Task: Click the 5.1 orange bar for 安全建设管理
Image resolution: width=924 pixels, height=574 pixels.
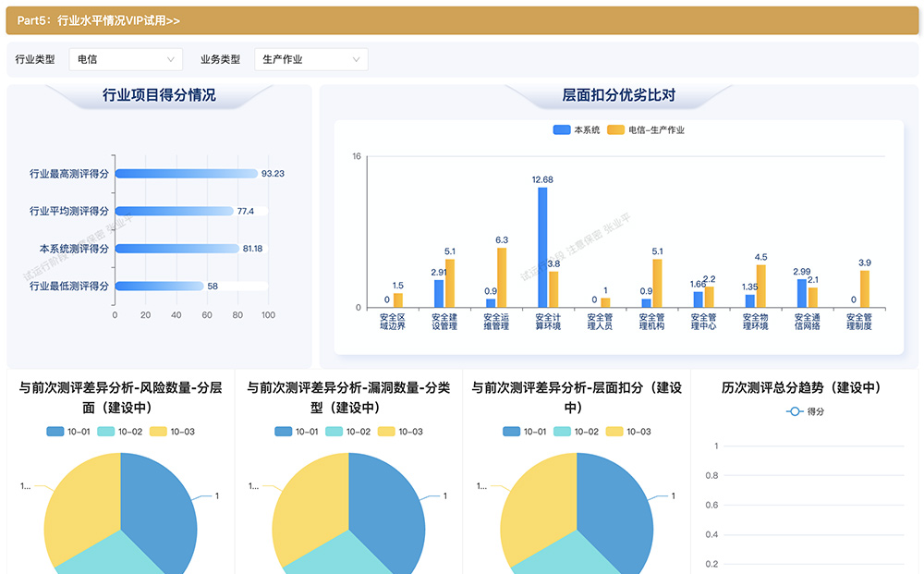Action: [x=450, y=284]
